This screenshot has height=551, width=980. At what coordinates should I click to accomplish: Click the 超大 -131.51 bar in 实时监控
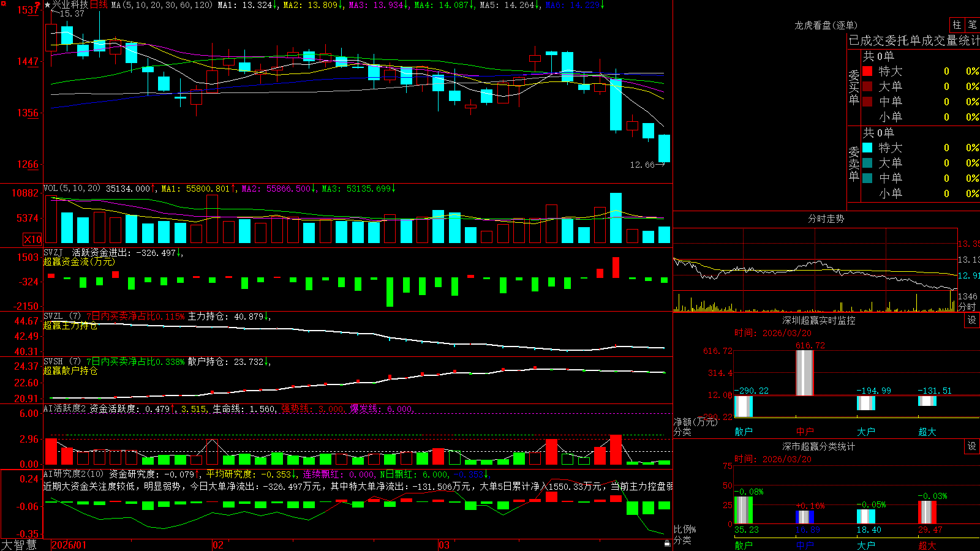pos(927,401)
